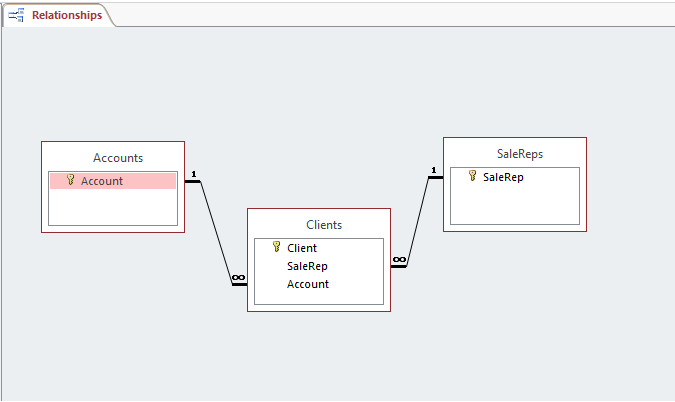
Task: Click the key icon in SaleReps table
Action: (472, 176)
